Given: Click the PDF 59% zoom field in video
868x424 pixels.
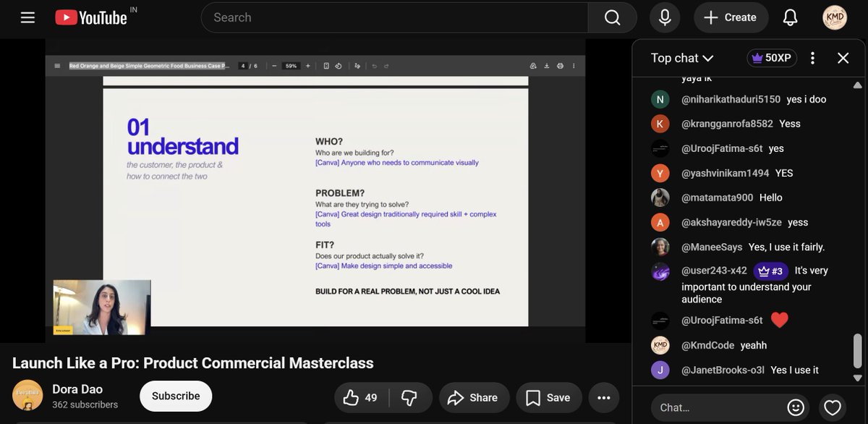Looking at the screenshot, I should pos(291,66).
